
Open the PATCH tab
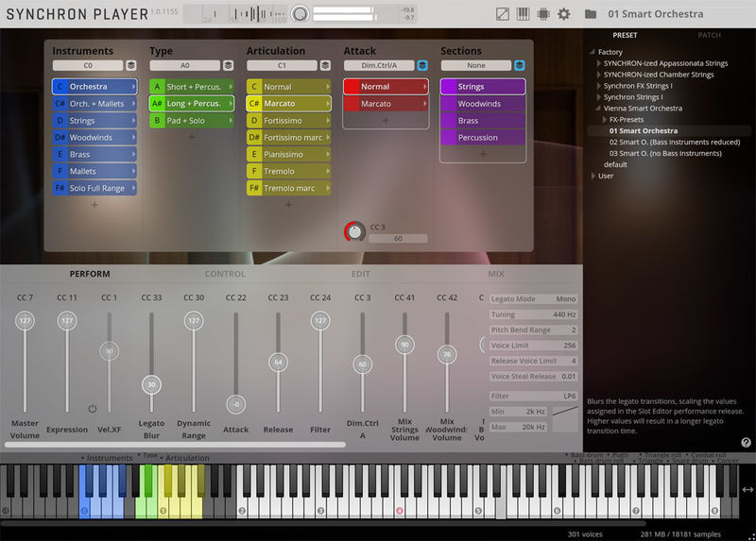click(x=710, y=35)
